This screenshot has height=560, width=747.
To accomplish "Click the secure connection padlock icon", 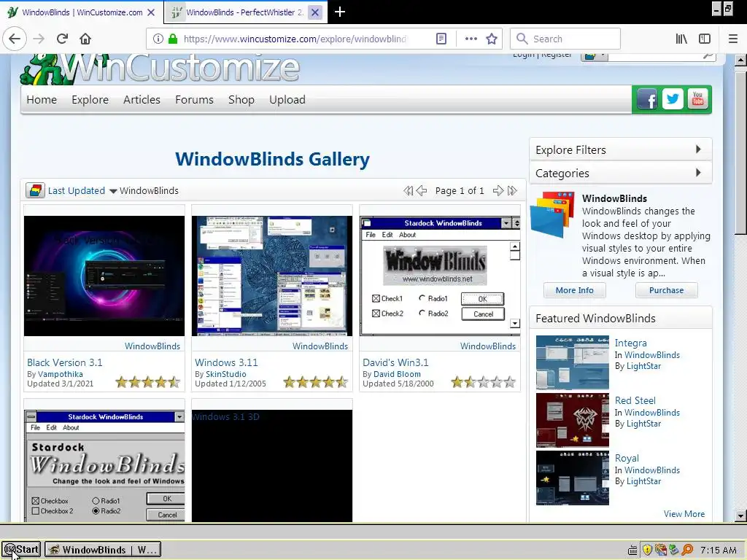I will (173, 39).
